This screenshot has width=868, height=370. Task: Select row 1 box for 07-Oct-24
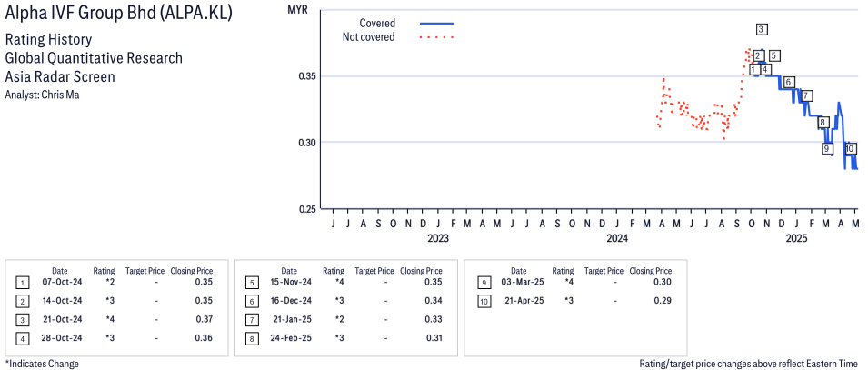tap(22, 284)
